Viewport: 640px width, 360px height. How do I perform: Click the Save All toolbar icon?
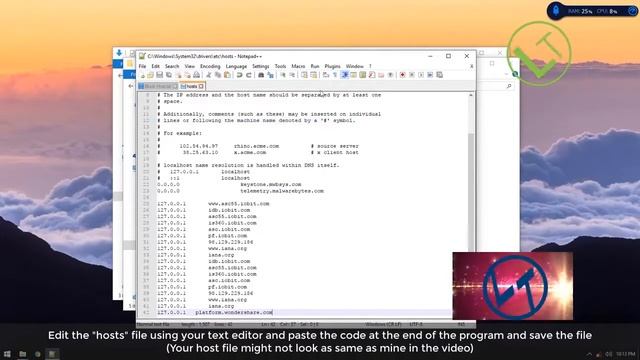(169, 75)
